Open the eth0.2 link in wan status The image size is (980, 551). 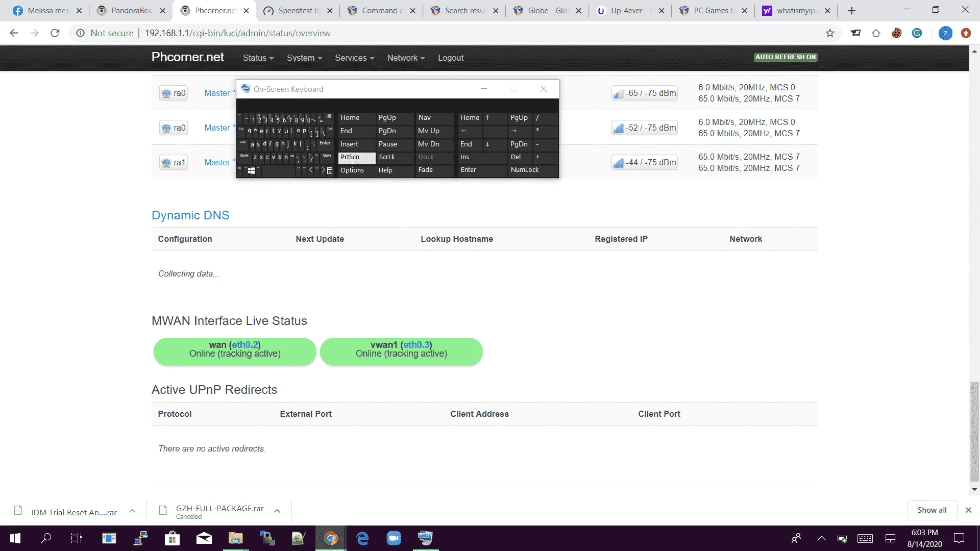tap(245, 345)
